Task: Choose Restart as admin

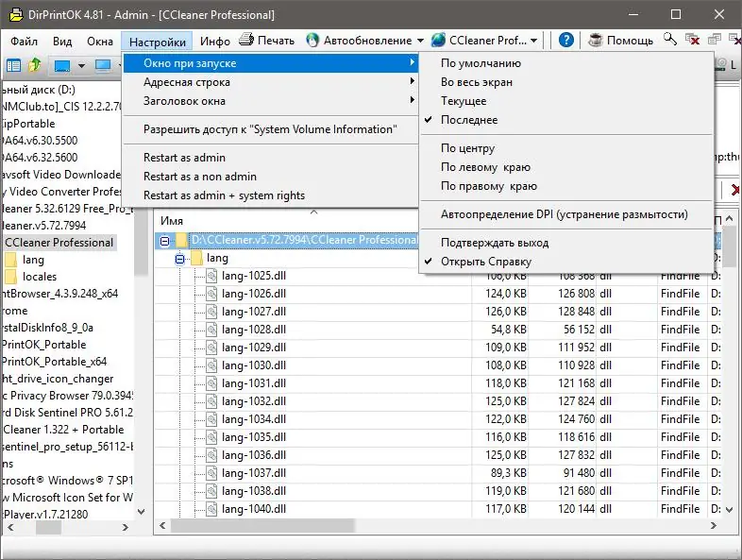Action: [x=271, y=158]
